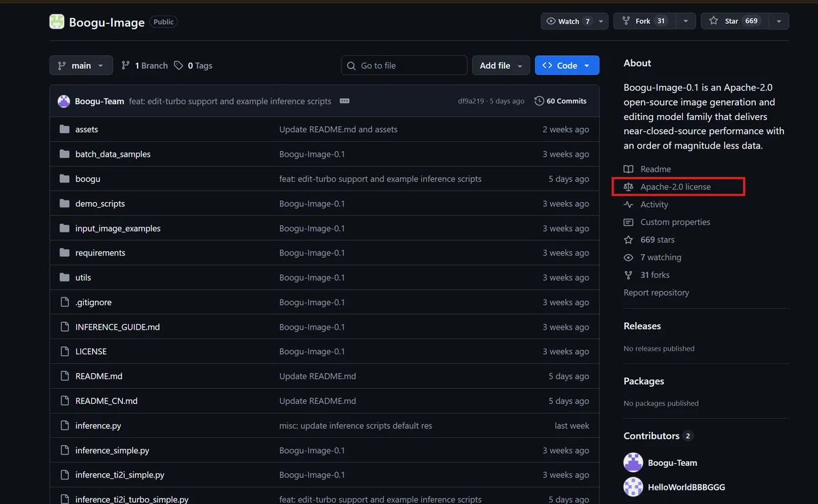Open the 60 Commits history
The width and height of the screenshot is (818, 504).
561,101
